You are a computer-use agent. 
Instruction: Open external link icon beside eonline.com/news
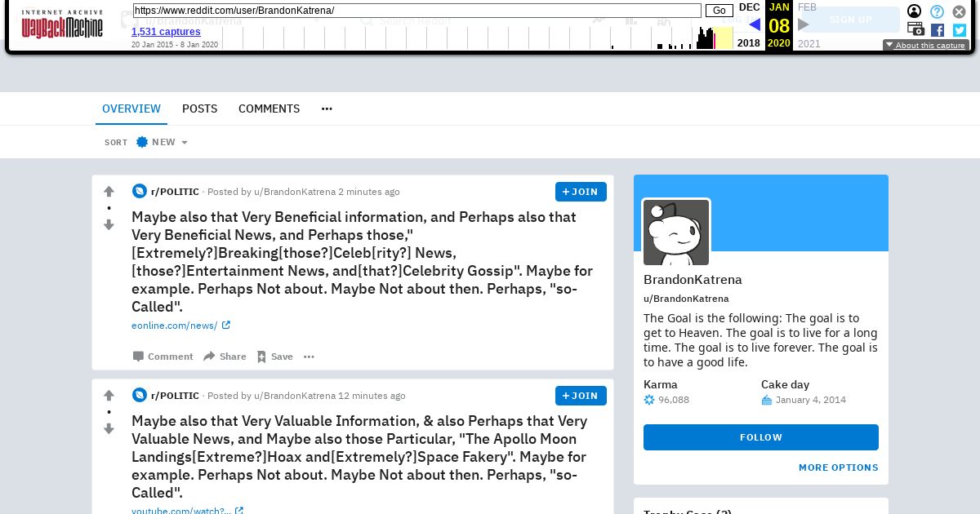pyautogui.click(x=226, y=326)
